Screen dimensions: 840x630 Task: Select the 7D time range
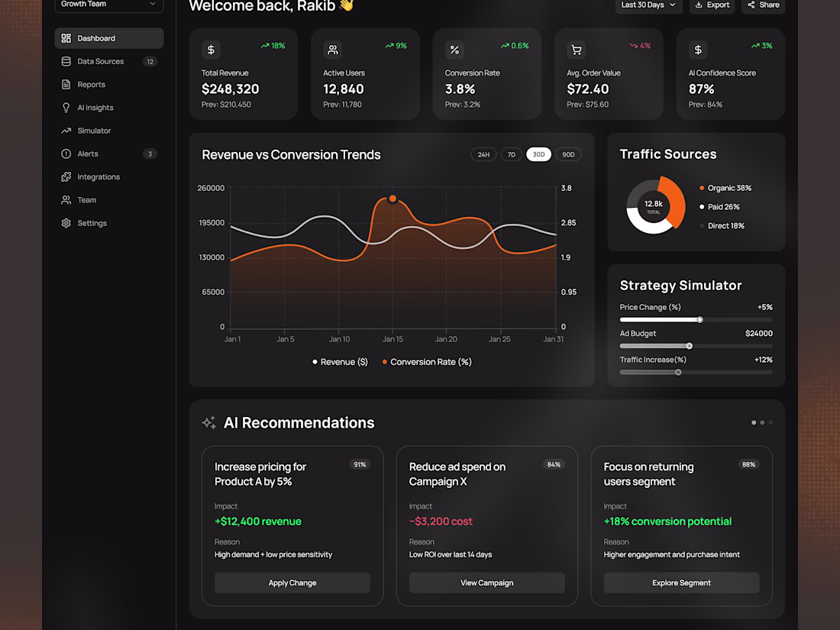512,154
